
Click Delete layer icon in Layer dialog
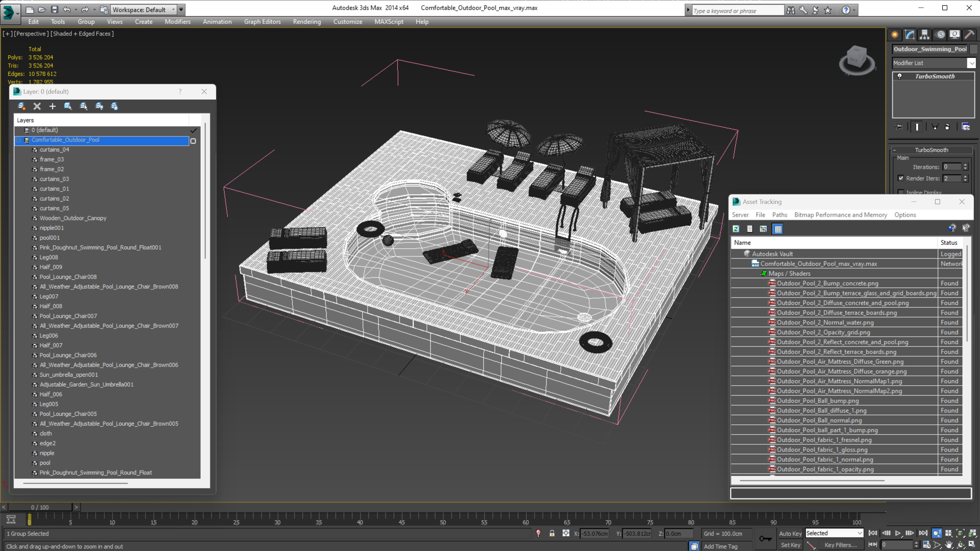(x=37, y=106)
